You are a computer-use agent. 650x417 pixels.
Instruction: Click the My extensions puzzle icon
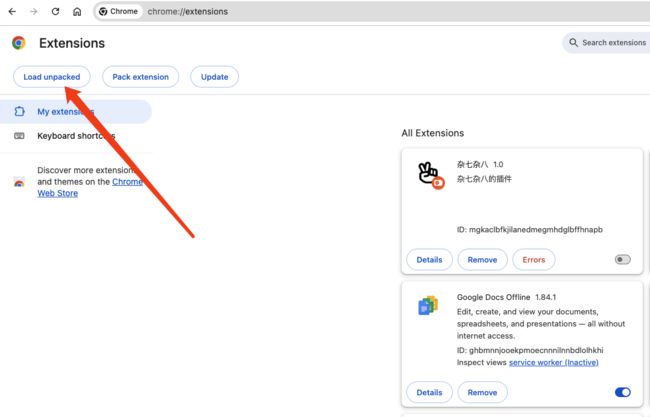click(19, 112)
